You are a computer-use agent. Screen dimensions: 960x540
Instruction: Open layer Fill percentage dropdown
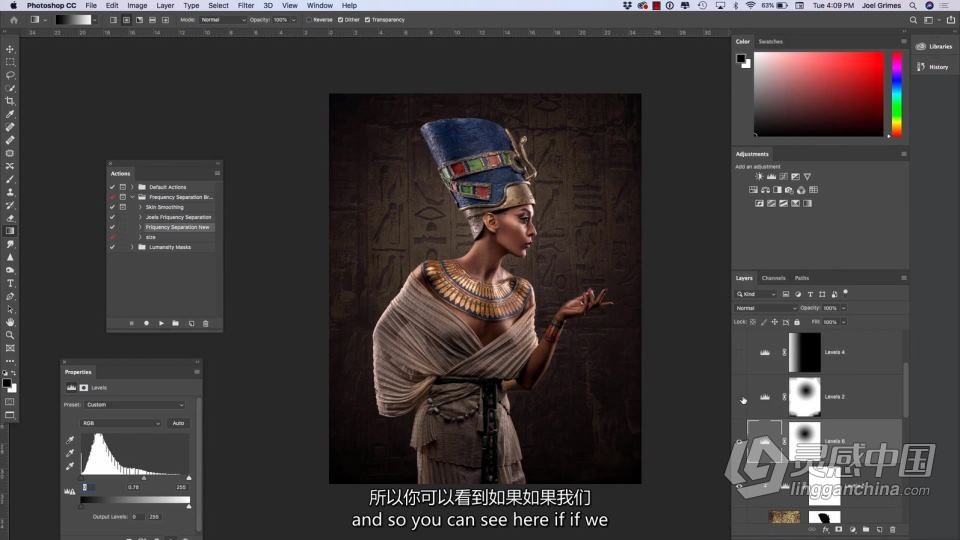[x=844, y=322]
